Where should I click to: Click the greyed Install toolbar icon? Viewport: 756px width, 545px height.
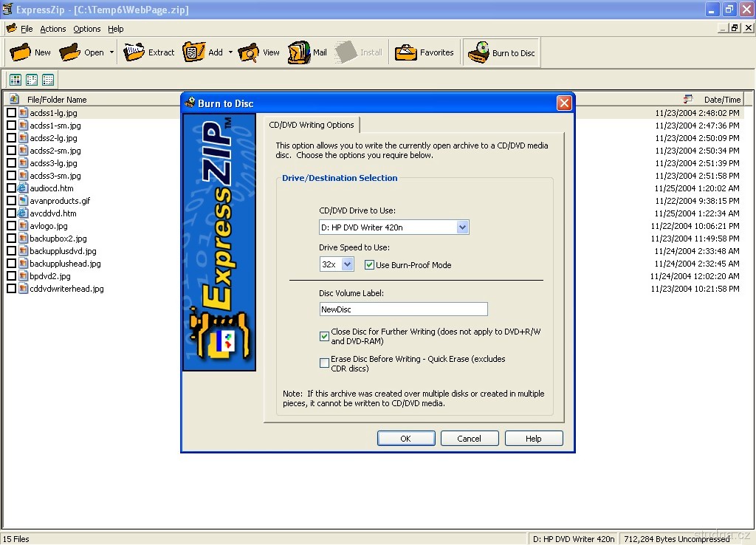point(346,52)
